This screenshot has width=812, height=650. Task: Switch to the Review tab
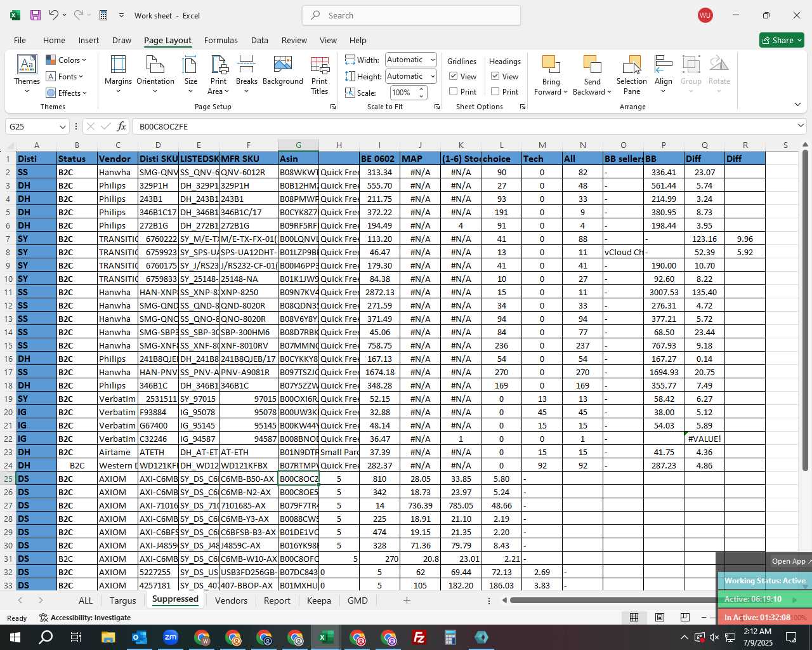(x=294, y=40)
